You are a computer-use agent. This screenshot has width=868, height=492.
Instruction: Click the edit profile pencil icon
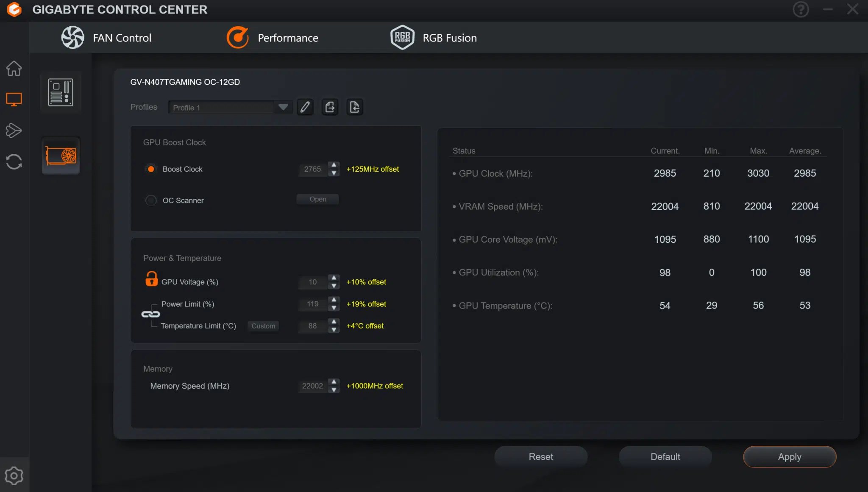tap(305, 107)
